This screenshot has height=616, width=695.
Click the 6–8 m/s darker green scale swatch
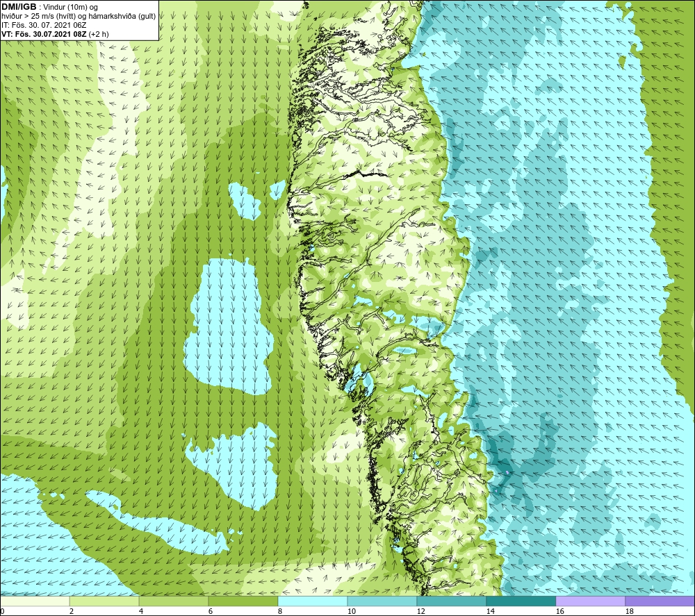[243, 601]
